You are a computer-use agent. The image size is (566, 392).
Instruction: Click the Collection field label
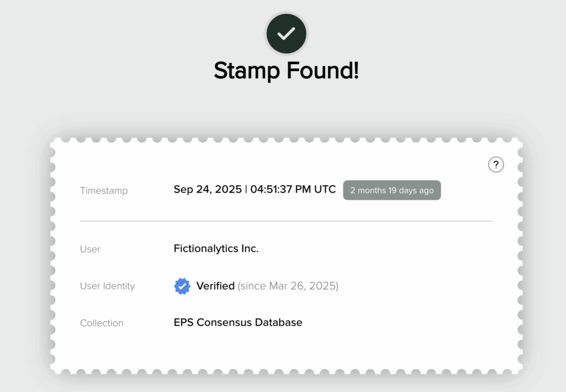[x=102, y=323]
